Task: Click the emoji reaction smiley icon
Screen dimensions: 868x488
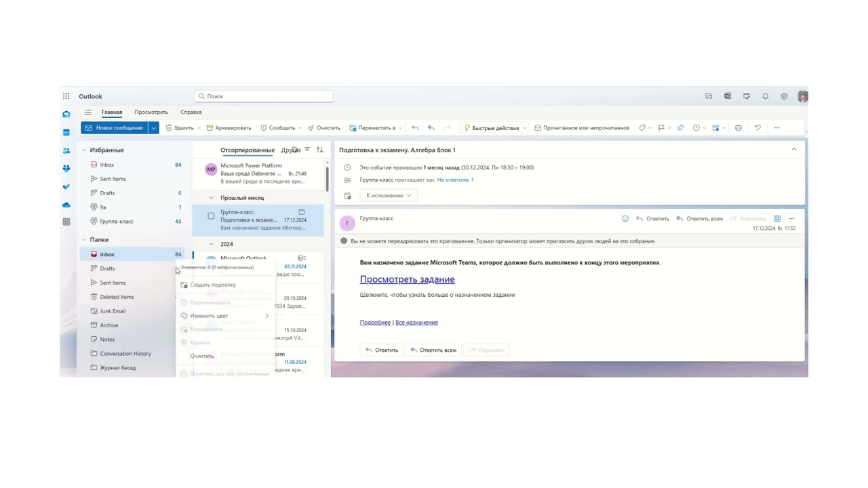Action: tap(625, 218)
